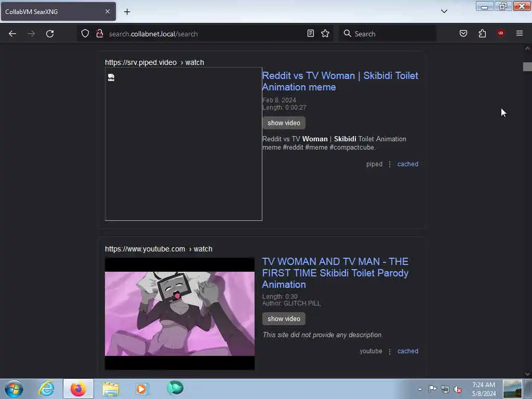The height and width of the screenshot is (399, 532).
Task: Reload the current page
Action: 50,34
